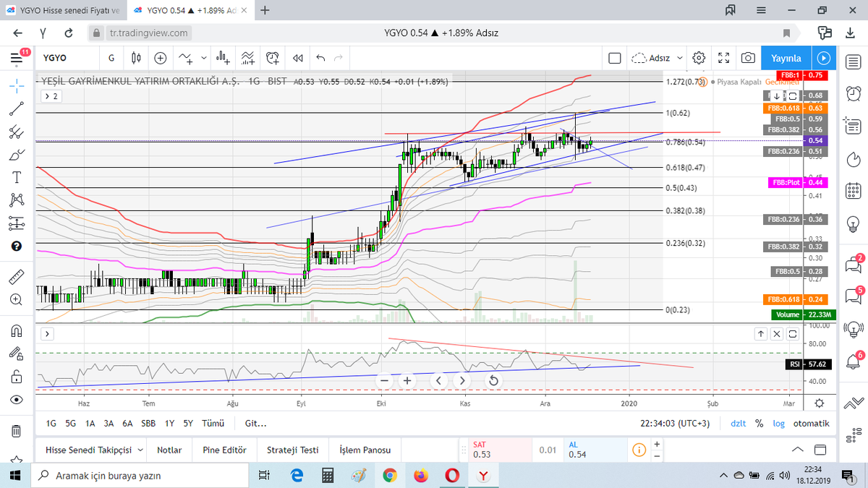Open public chats with badge 2
The image size is (868, 488).
click(x=853, y=265)
